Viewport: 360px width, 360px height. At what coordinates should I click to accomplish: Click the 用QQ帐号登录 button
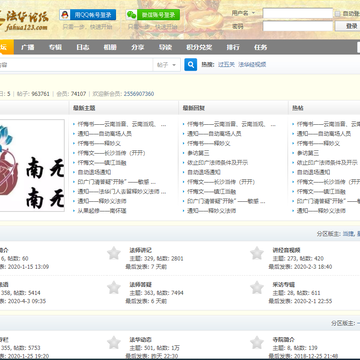88,15
